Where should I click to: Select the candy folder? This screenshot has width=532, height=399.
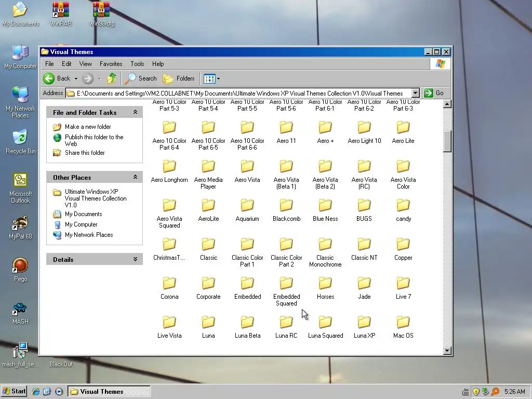[x=403, y=210]
